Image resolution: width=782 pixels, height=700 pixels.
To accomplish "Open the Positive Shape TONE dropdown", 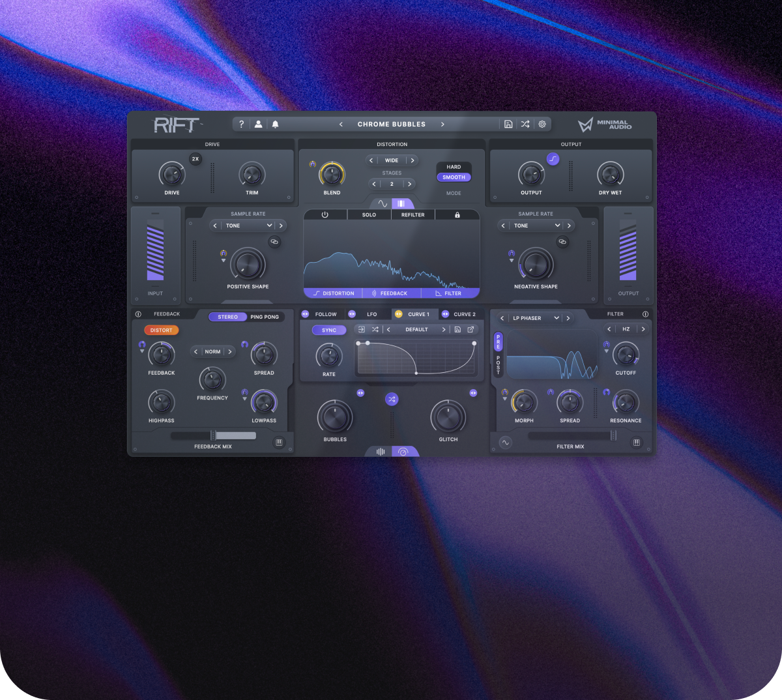I will point(248,226).
